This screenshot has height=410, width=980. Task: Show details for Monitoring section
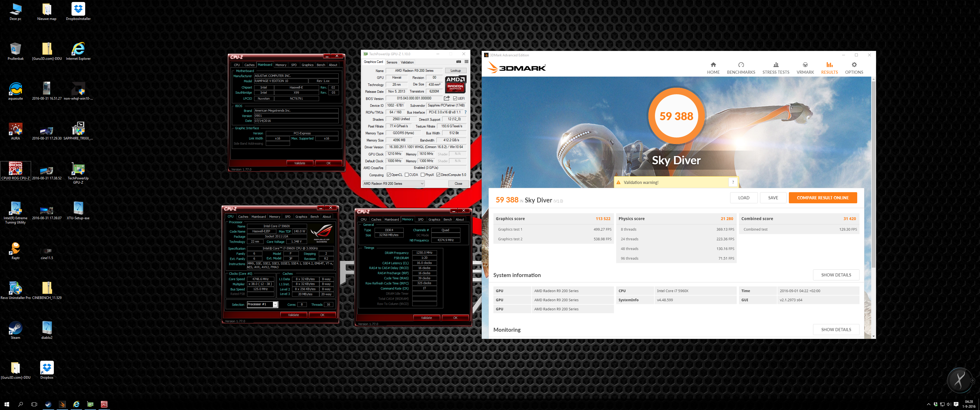click(836, 330)
